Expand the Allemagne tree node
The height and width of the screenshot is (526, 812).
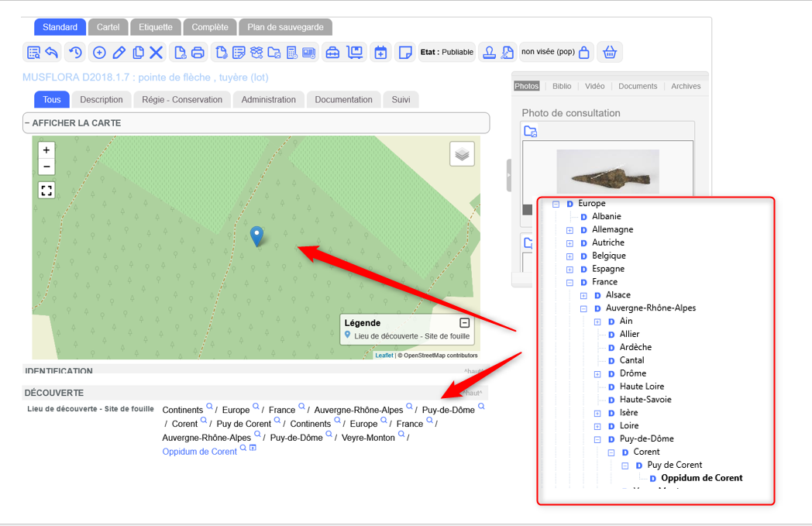tap(569, 230)
